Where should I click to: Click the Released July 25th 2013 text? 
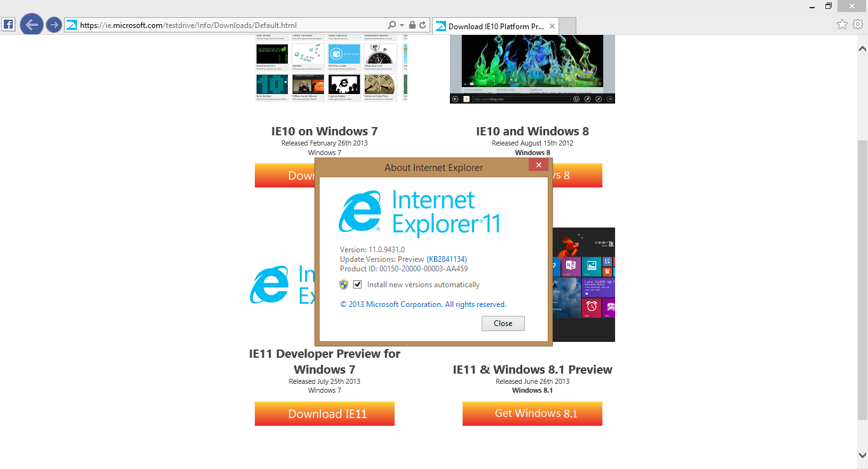click(325, 381)
